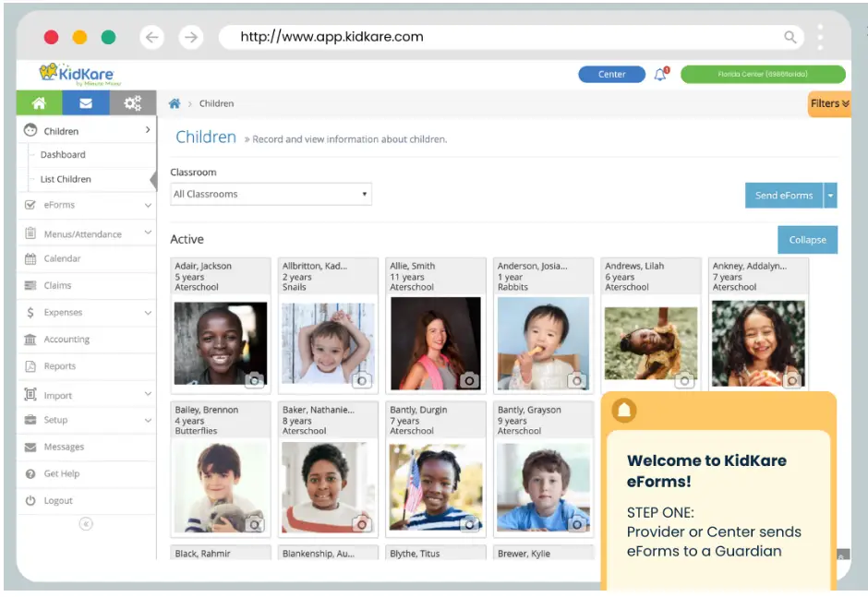Open the blue envelope messages tab
Image resolution: width=868 pixels, height=597 pixels.
pyautogui.click(x=86, y=103)
